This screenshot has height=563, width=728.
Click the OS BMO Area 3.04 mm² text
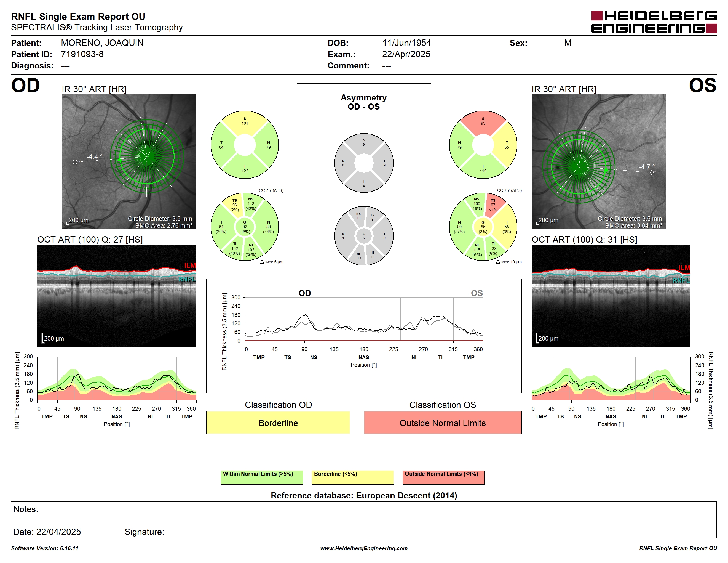(634, 225)
